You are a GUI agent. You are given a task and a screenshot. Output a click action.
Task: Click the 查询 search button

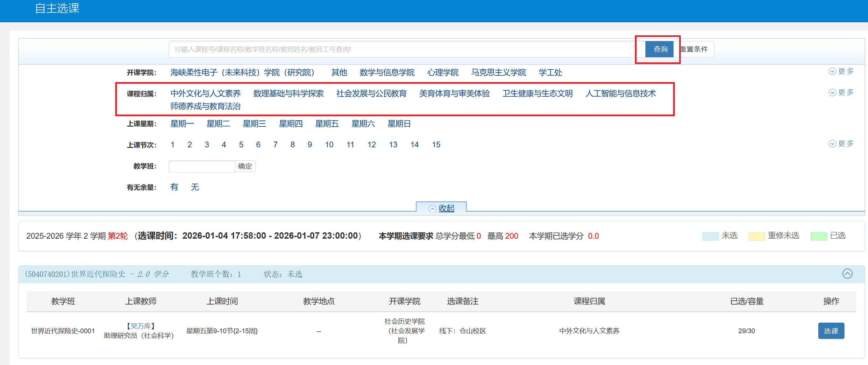tap(659, 49)
